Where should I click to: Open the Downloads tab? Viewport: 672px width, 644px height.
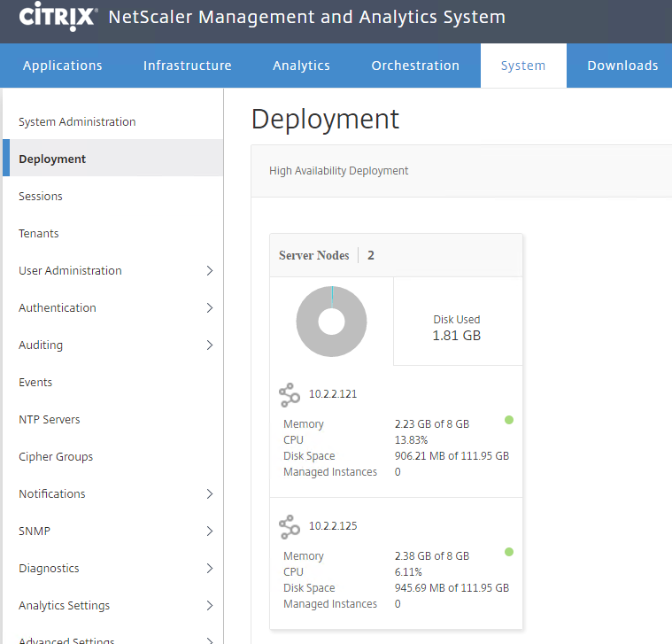(622, 66)
